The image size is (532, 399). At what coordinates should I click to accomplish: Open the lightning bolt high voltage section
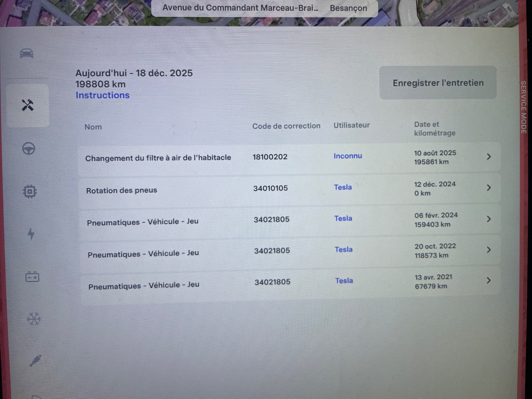point(31,234)
